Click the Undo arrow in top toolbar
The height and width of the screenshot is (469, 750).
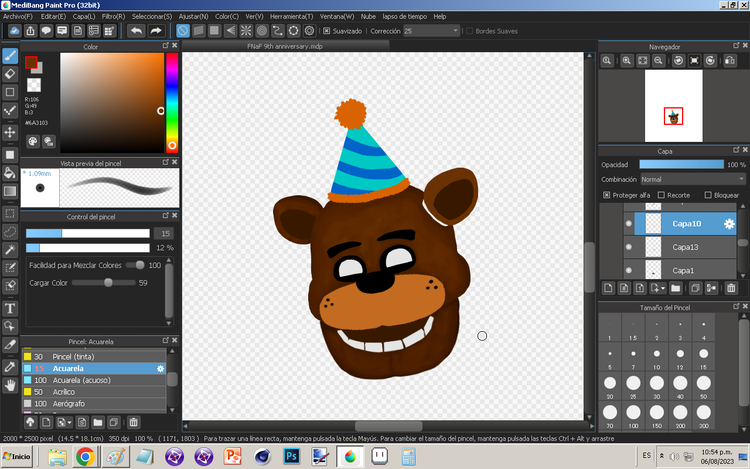[136, 31]
